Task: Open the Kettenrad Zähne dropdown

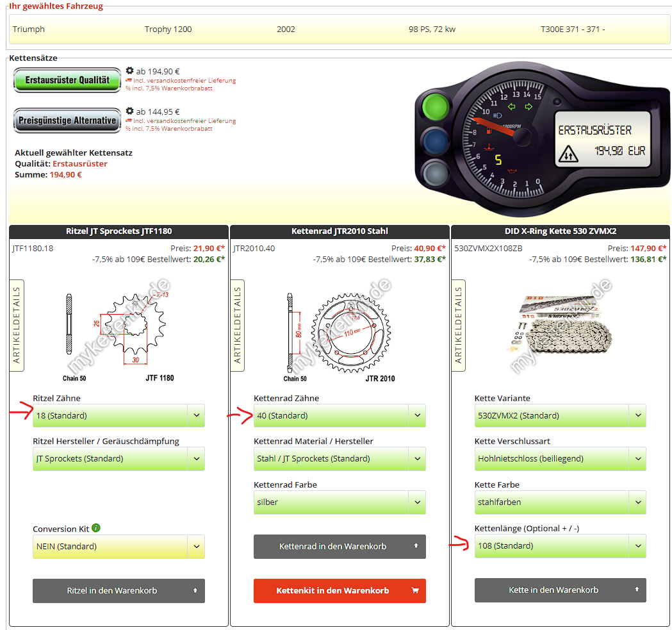Action: [340, 415]
